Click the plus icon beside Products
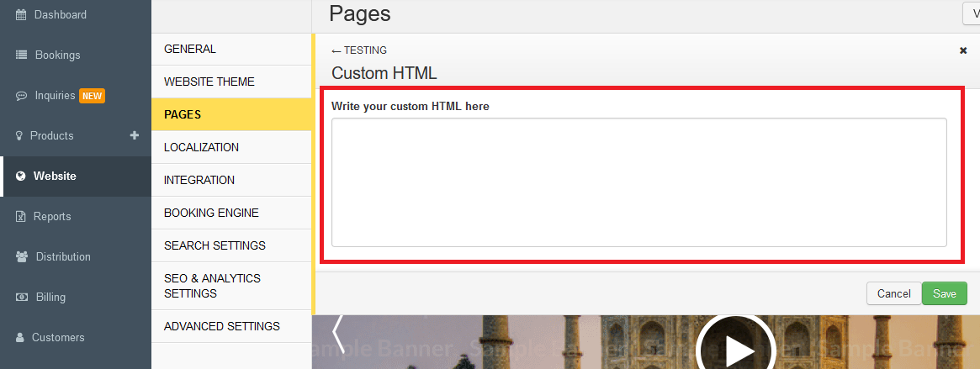980x369 pixels. tap(134, 135)
